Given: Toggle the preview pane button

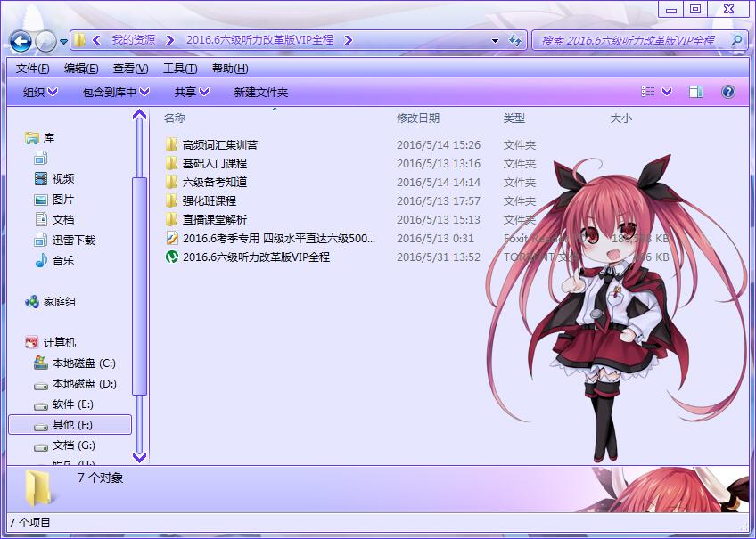Looking at the screenshot, I should click(697, 92).
